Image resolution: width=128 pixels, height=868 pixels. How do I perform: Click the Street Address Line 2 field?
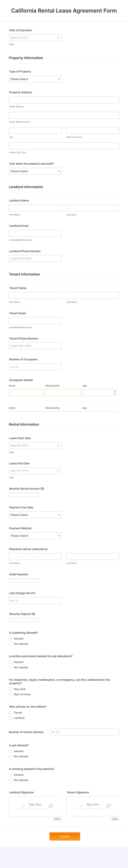(64, 115)
